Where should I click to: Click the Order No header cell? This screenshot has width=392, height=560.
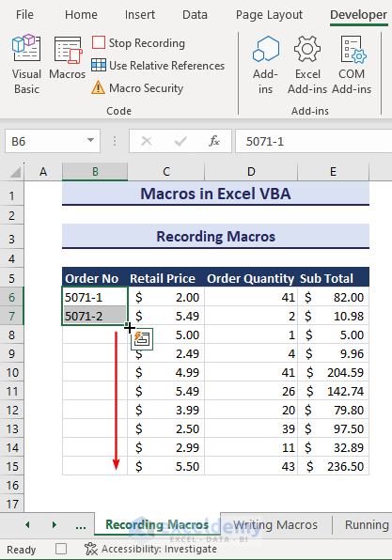[95, 278]
